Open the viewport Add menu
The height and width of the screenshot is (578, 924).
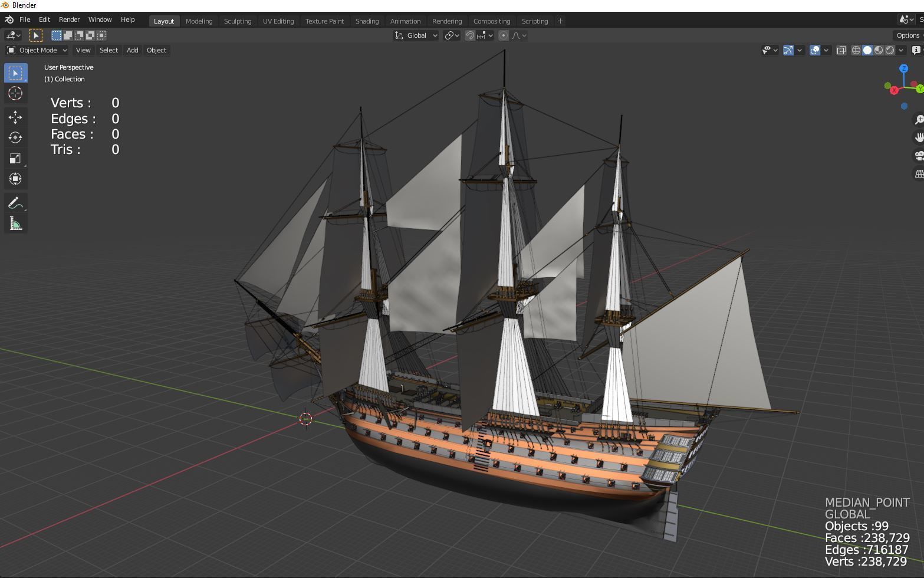click(x=132, y=50)
